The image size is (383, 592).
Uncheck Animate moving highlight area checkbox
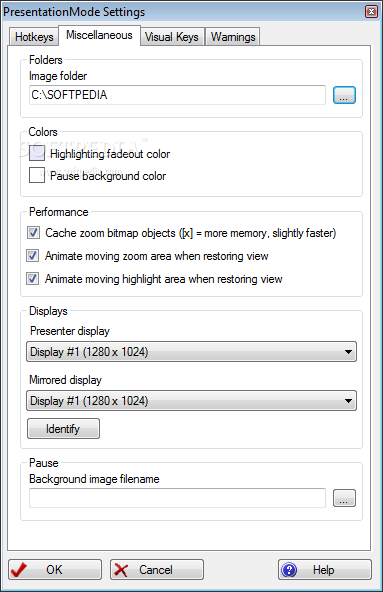[x=32, y=279]
